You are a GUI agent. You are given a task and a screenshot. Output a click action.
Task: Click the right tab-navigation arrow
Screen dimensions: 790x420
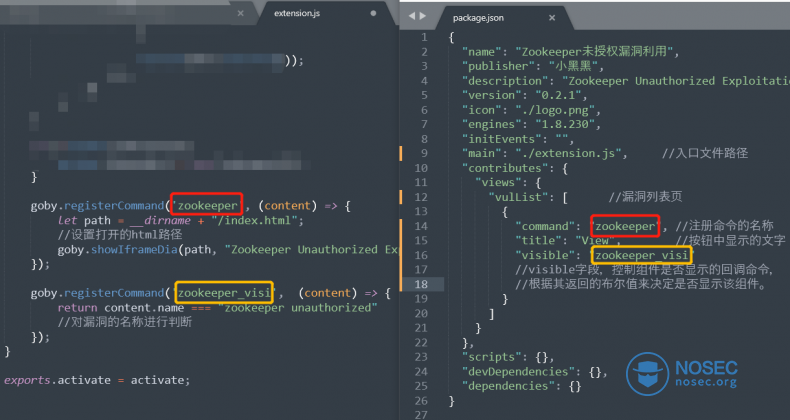point(423,16)
